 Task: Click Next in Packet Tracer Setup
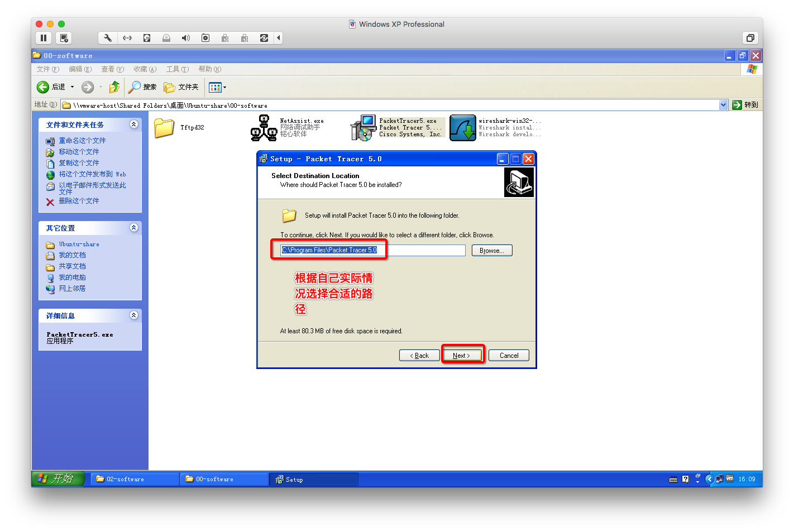462,356
